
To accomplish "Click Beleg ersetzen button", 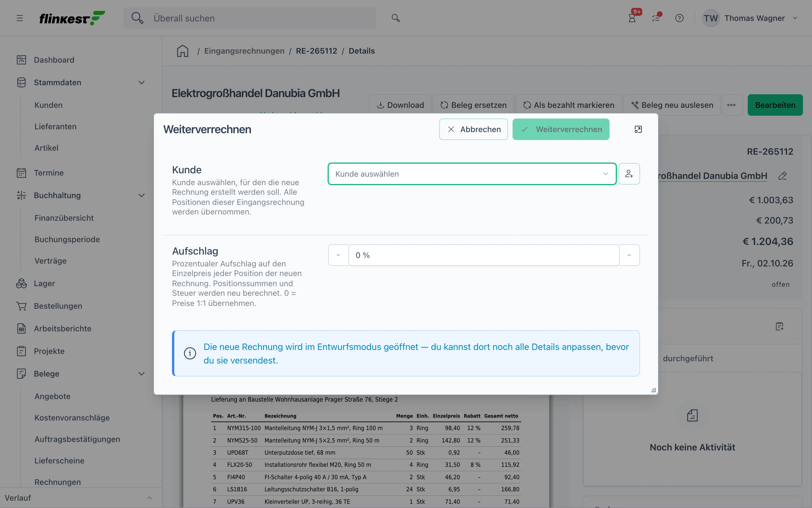I will (x=473, y=105).
